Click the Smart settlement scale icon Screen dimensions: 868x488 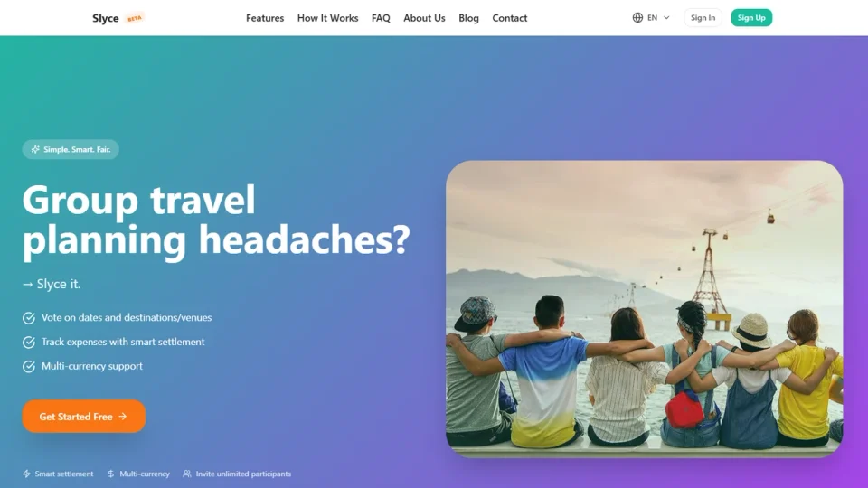pos(27,474)
